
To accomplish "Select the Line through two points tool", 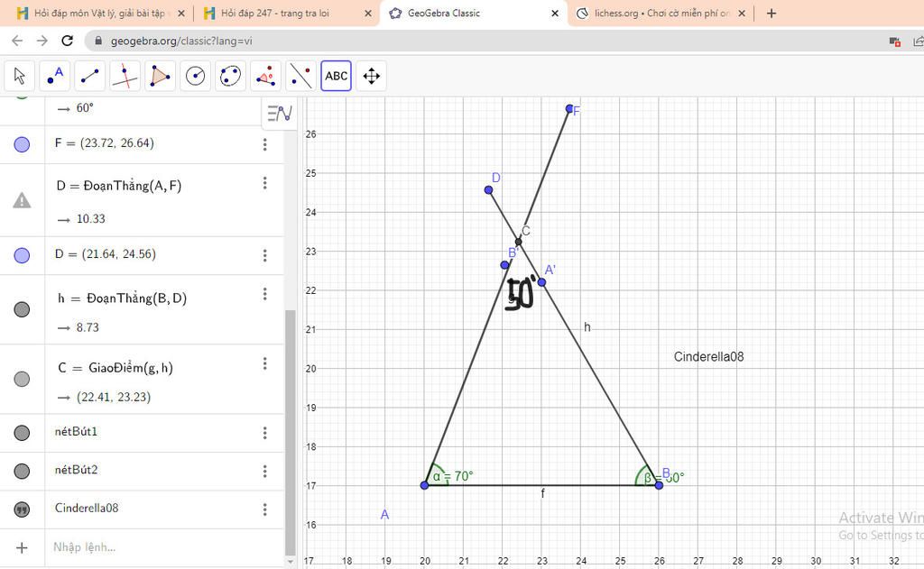I will click(x=89, y=76).
